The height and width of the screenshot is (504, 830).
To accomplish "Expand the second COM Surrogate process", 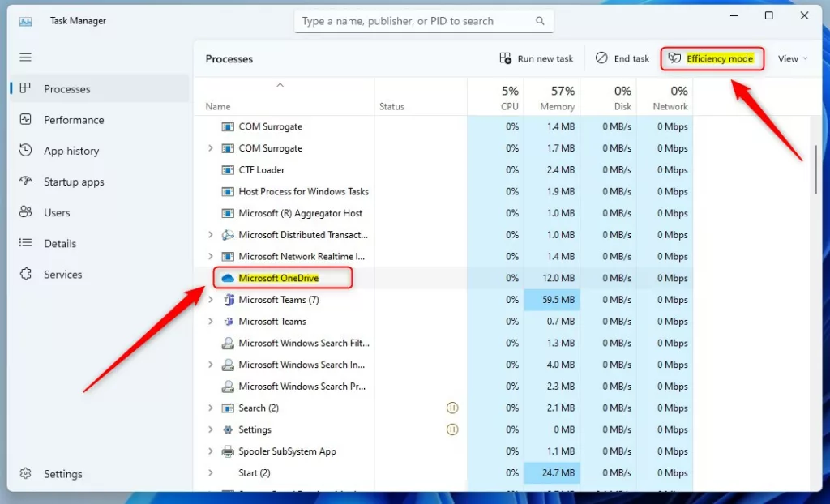I will pyautogui.click(x=211, y=148).
